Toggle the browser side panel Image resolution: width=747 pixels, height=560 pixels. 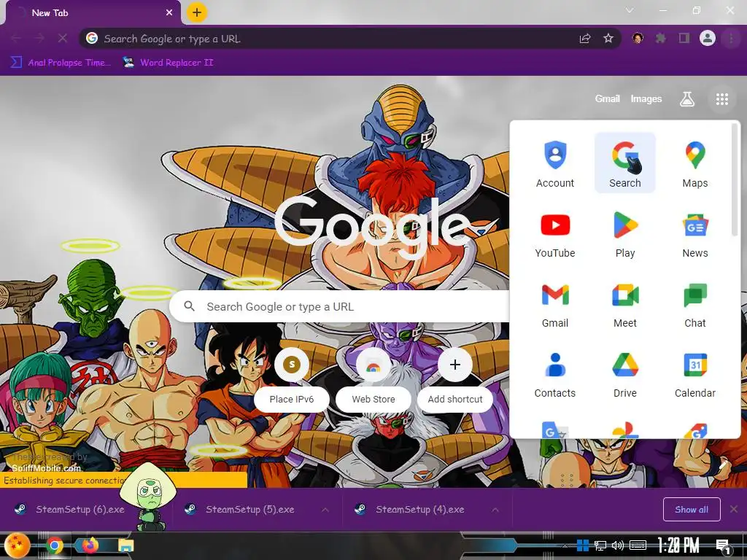coord(684,38)
